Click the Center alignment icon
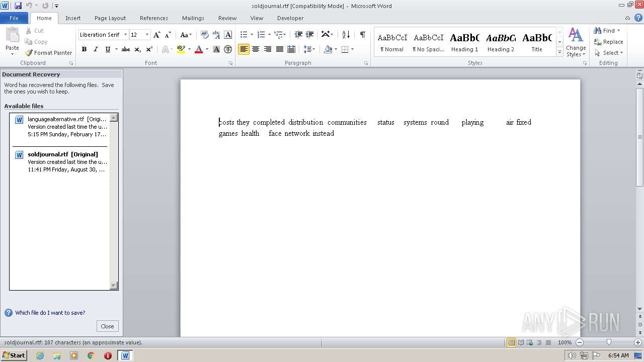This screenshot has height=362, width=644. 256,49
